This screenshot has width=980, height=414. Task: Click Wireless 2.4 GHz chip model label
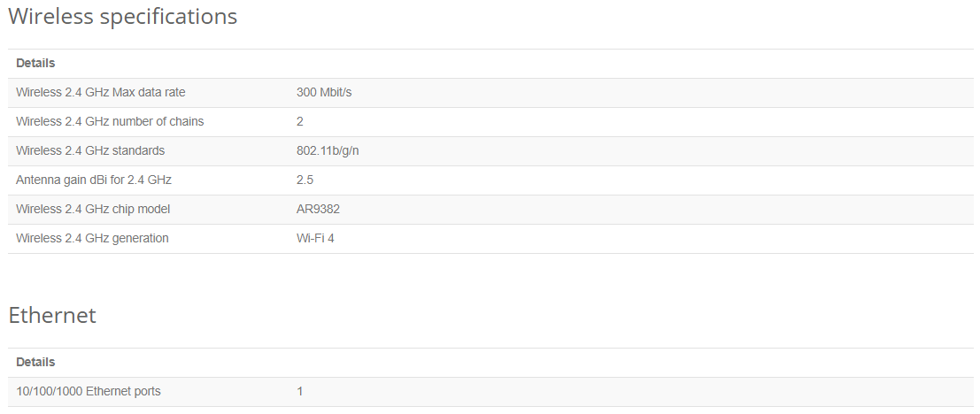click(93, 209)
